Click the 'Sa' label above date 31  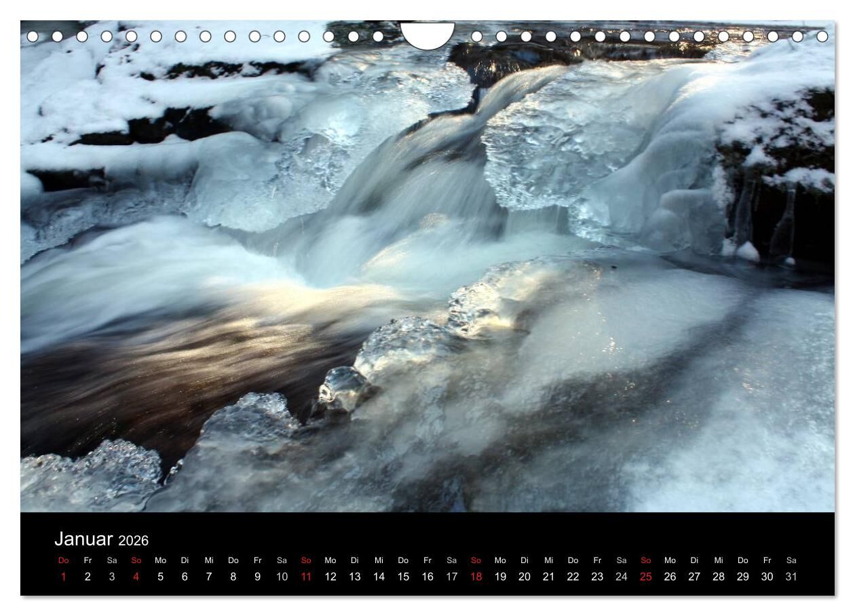pos(791,560)
